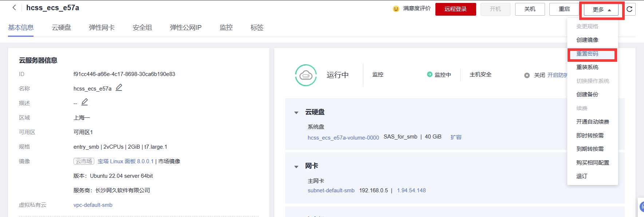Select 退订 in the menu
The height and width of the screenshot is (217, 644).
coord(582,176)
